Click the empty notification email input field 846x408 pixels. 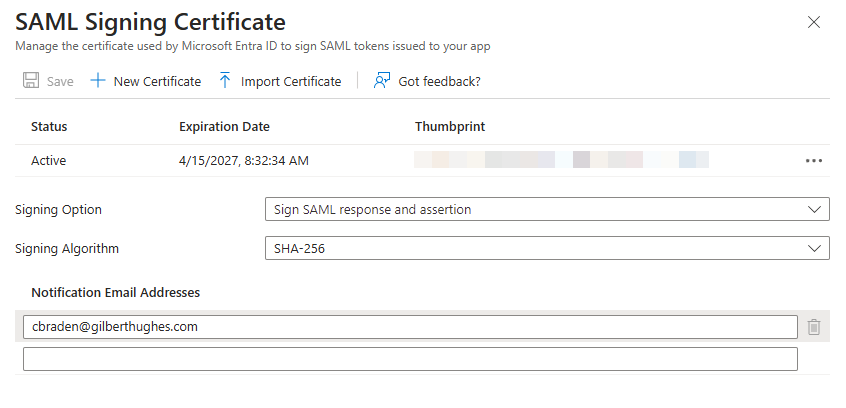(x=410, y=359)
